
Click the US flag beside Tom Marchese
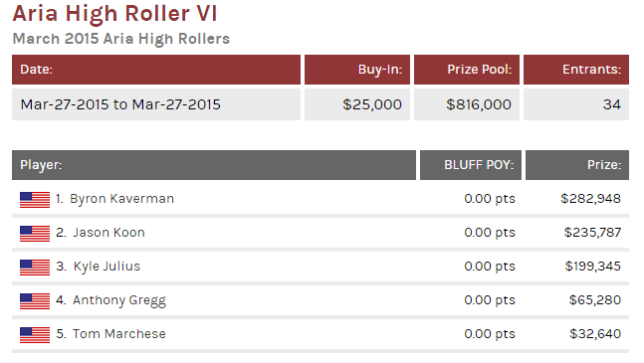(x=35, y=335)
